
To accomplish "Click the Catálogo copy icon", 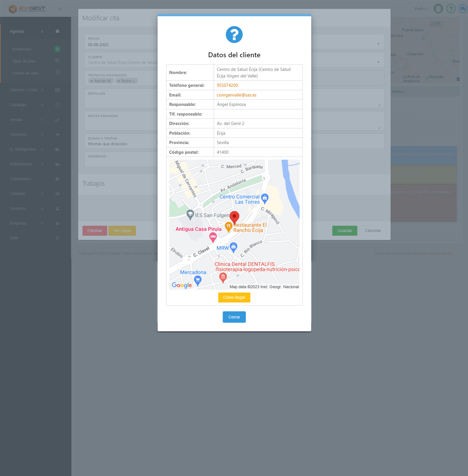I will tap(57, 105).
